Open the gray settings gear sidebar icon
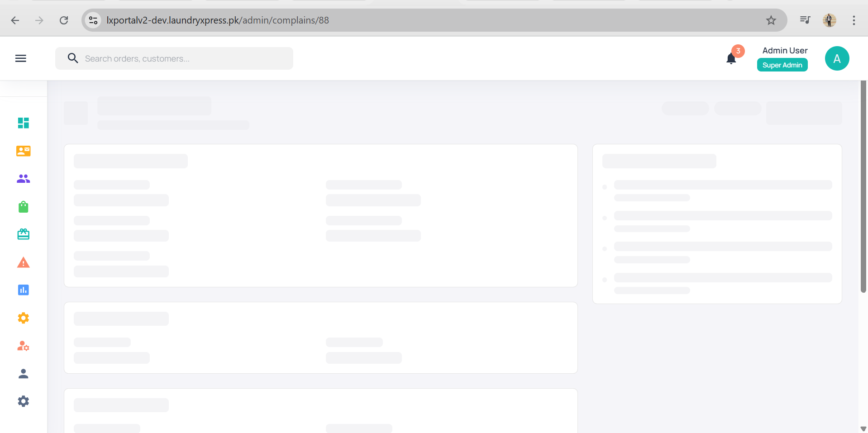The width and height of the screenshot is (868, 433). (x=24, y=401)
